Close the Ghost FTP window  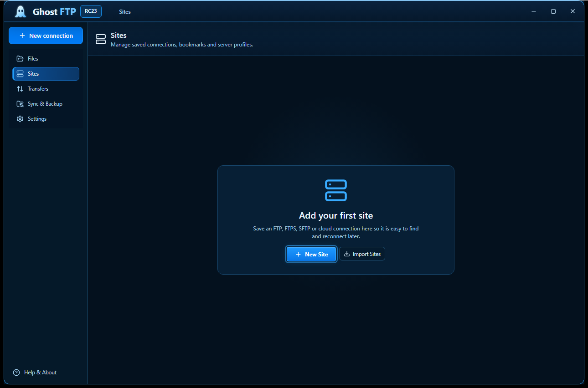[x=573, y=11]
